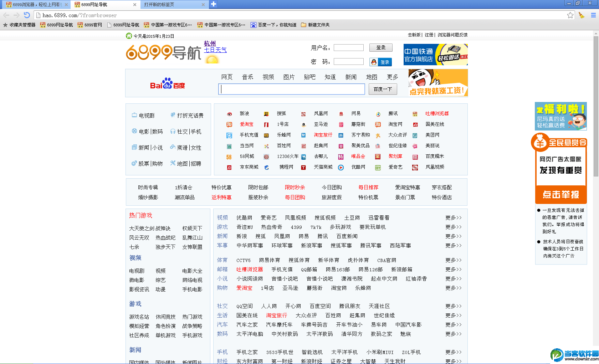Image resolution: width=599 pixels, height=364 pixels.
Task: Open a new tab with the plus button
Action: pos(213,4)
